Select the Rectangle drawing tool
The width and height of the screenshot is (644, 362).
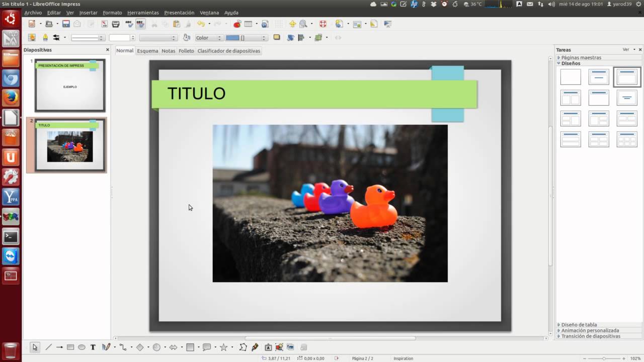70,347
